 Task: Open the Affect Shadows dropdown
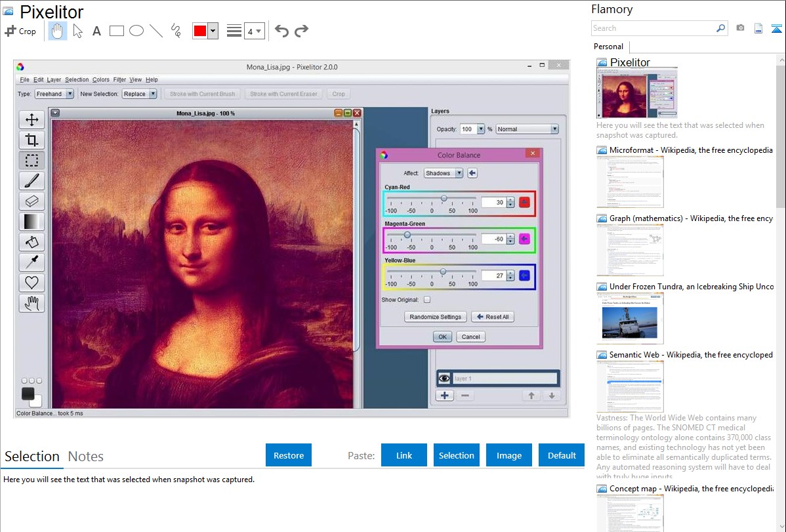coord(443,173)
